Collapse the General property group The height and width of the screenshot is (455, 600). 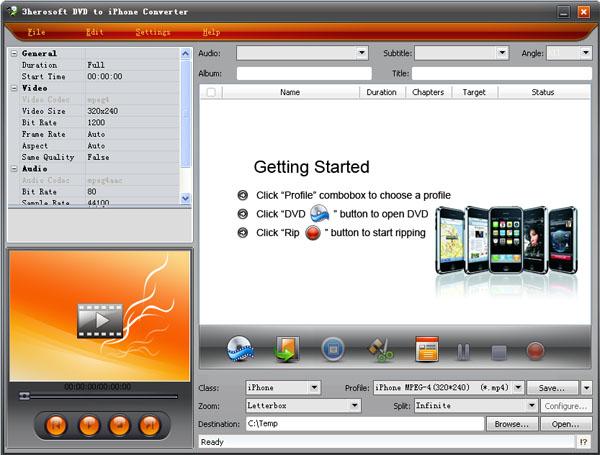14,54
